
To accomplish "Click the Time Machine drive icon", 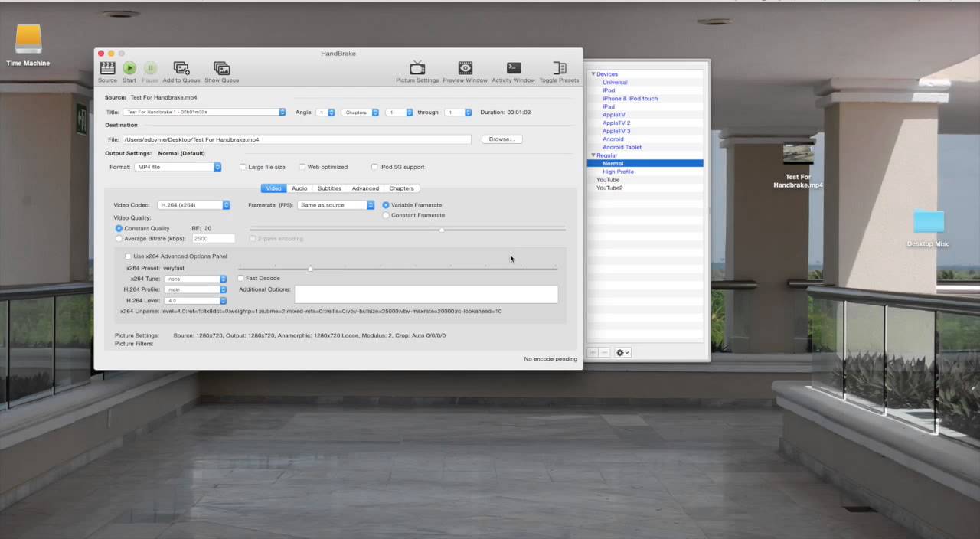I will tap(28, 39).
